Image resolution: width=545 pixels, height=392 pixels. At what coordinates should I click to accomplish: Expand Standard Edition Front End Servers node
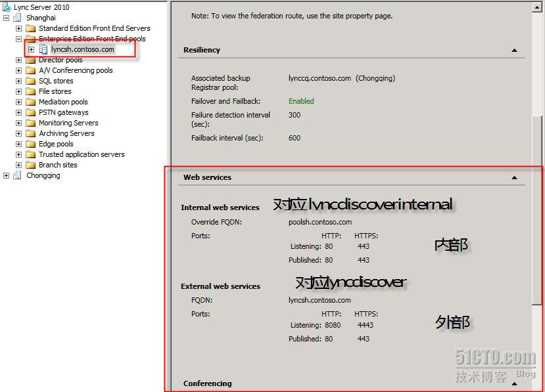19,28
